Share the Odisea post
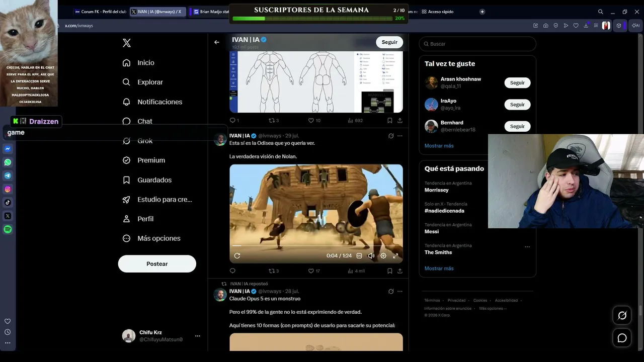The image size is (644, 362). (x=400, y=271)
